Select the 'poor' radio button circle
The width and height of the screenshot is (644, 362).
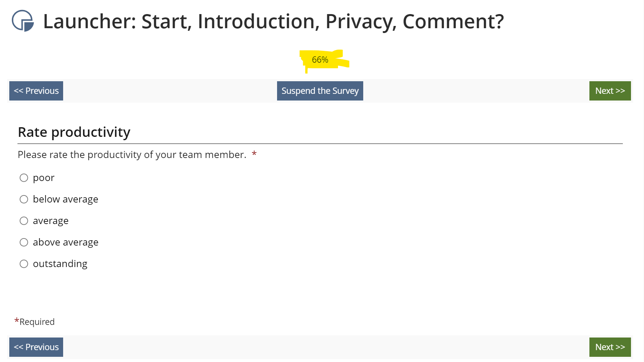coord(24,178)
